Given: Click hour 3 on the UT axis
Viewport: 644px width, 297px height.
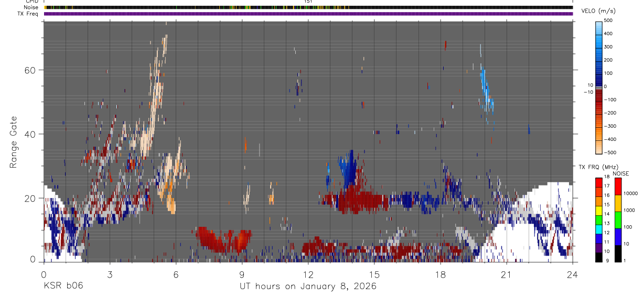Looking at the screenshot, I should [x=110, y=275].
